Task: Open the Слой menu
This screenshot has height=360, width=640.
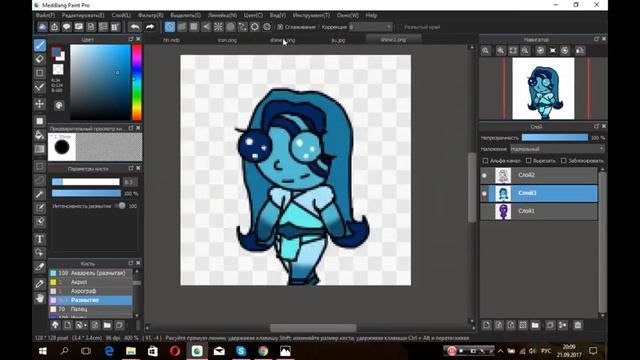Action: coord(121,16)
